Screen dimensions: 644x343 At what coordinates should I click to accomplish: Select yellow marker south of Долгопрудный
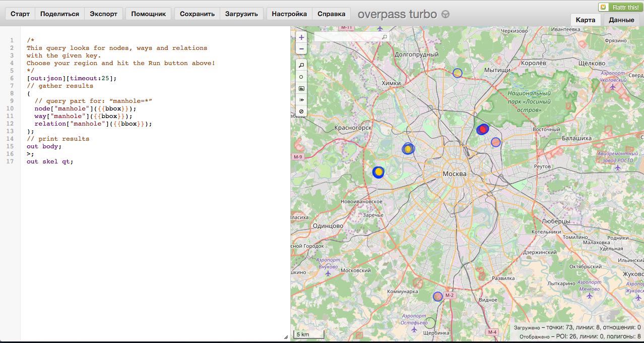point(457,73)
